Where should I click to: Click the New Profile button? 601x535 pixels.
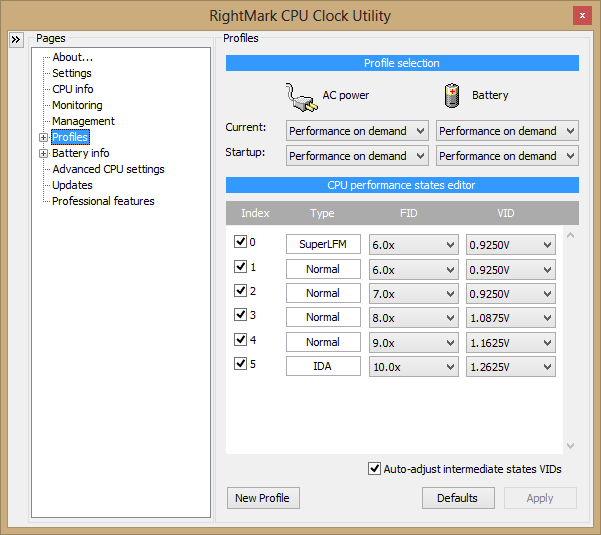[x=263, y=498]
